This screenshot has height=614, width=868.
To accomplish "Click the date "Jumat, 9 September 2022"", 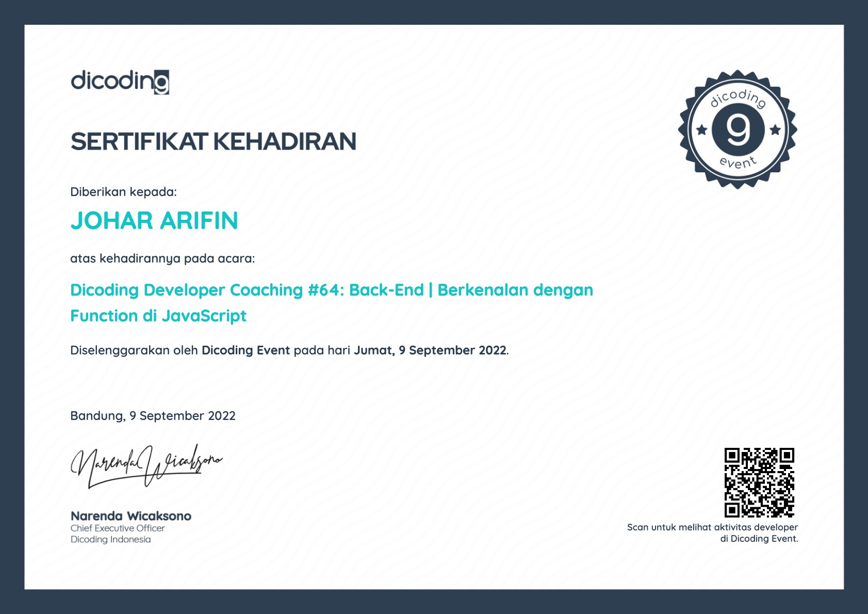I will pos(430,350).
